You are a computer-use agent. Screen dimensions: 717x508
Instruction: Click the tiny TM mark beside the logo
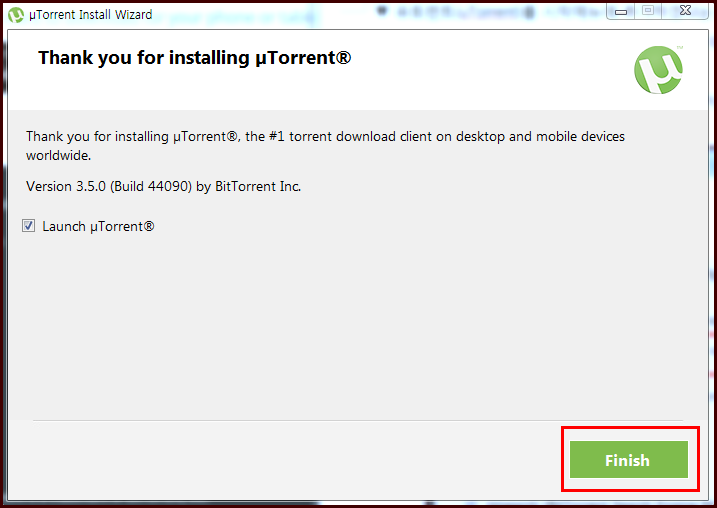tap(680, 47)
